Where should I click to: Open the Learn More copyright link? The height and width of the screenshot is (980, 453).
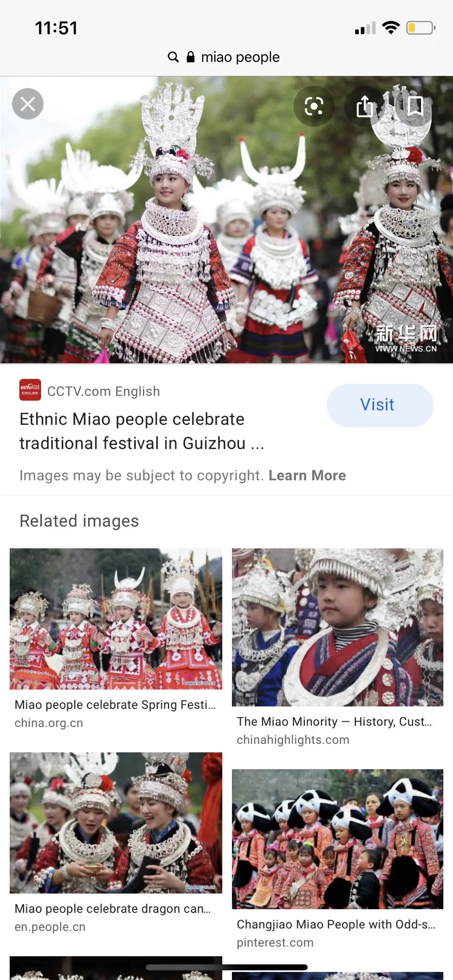307,476
